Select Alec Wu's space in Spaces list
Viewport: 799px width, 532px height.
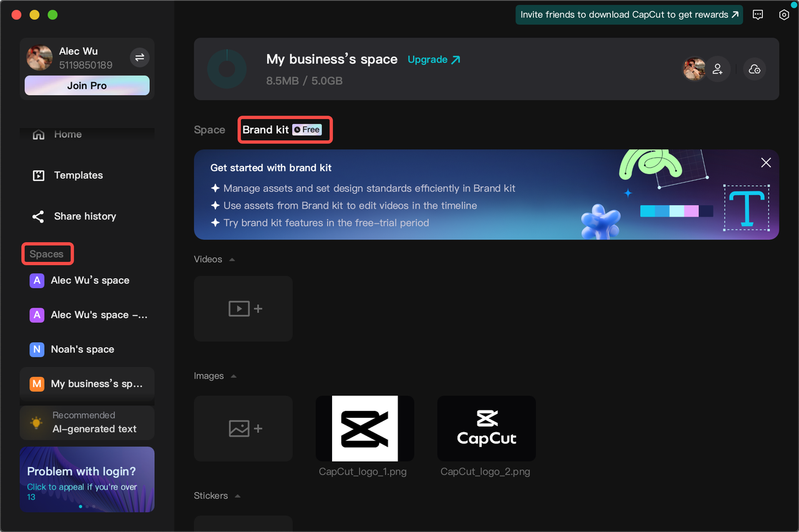tap(87, 281)
